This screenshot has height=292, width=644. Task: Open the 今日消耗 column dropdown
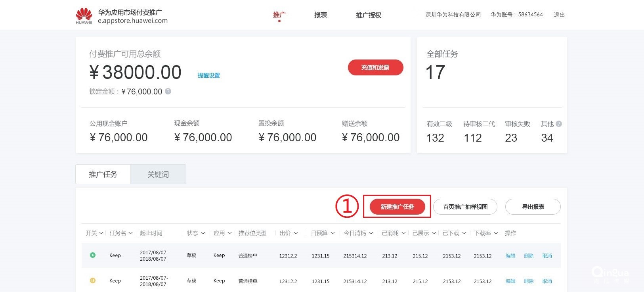point(371,233)
